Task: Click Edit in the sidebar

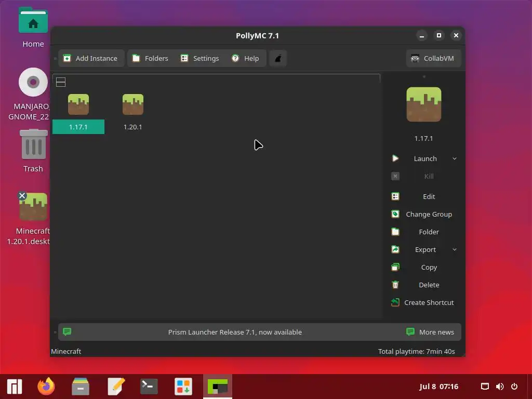Action: click(429, 196)
